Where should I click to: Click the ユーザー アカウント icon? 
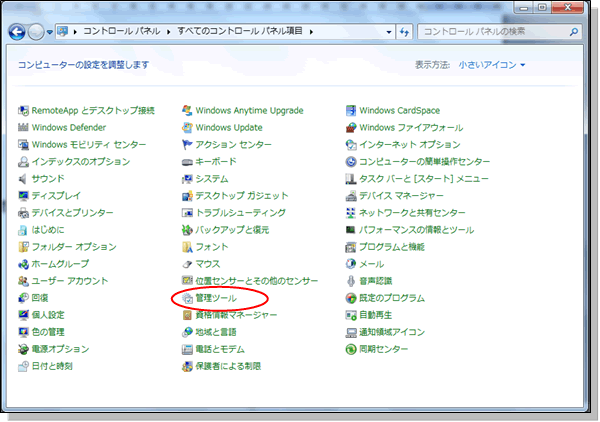point(23,281)
